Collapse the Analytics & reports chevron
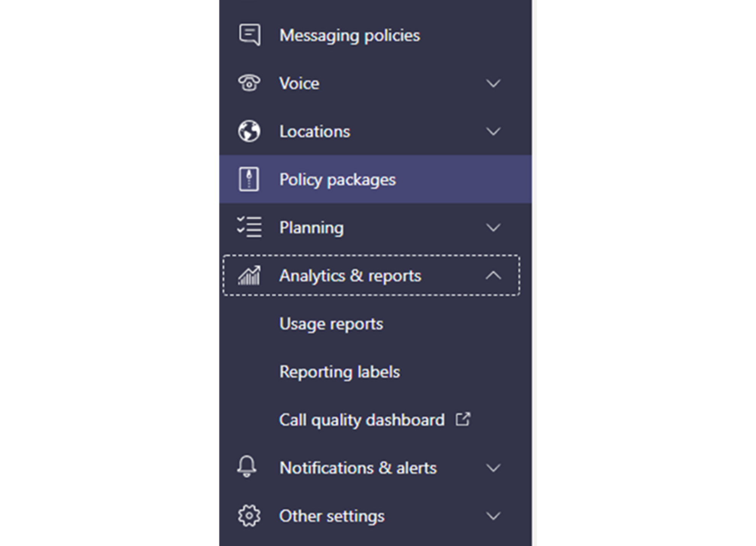 [x=493, y=275]
